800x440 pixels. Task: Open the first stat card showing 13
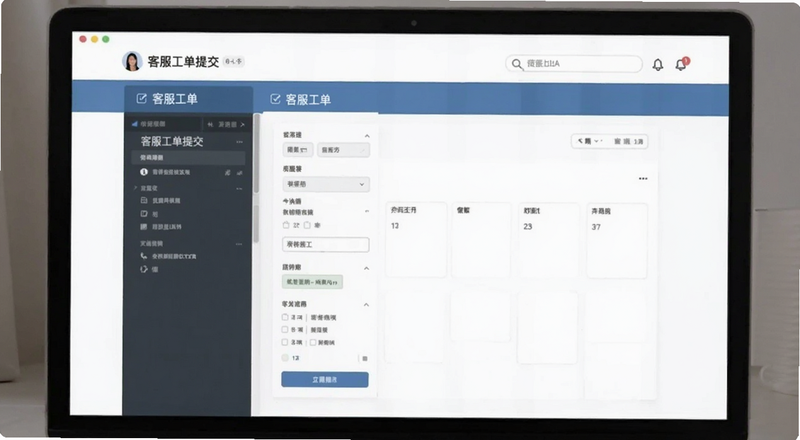pos(416,240)
